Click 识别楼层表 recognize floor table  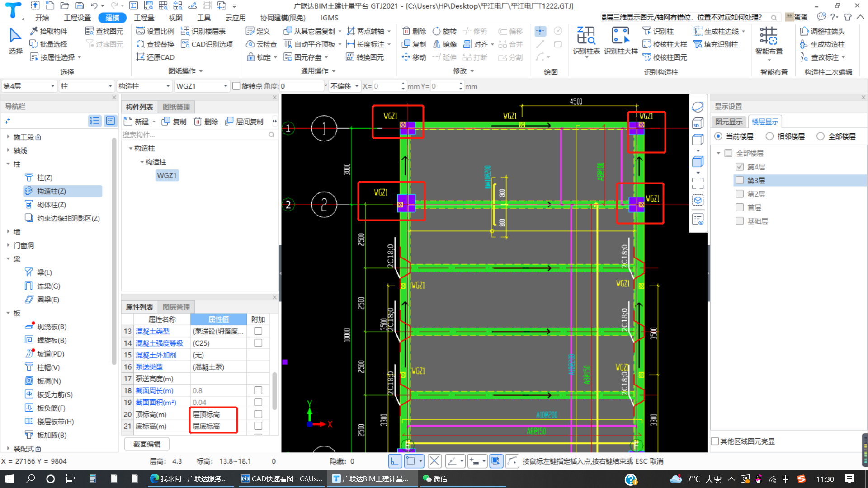[203, 31]
